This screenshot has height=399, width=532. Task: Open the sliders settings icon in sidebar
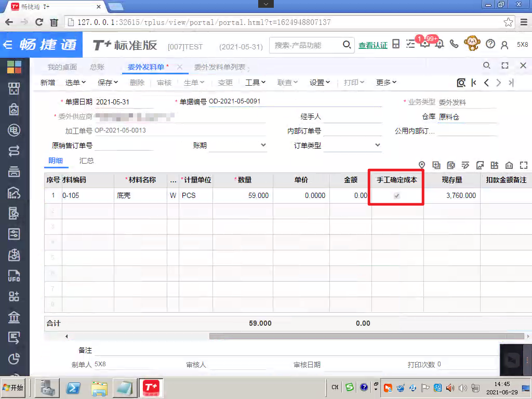click(14, 234)
